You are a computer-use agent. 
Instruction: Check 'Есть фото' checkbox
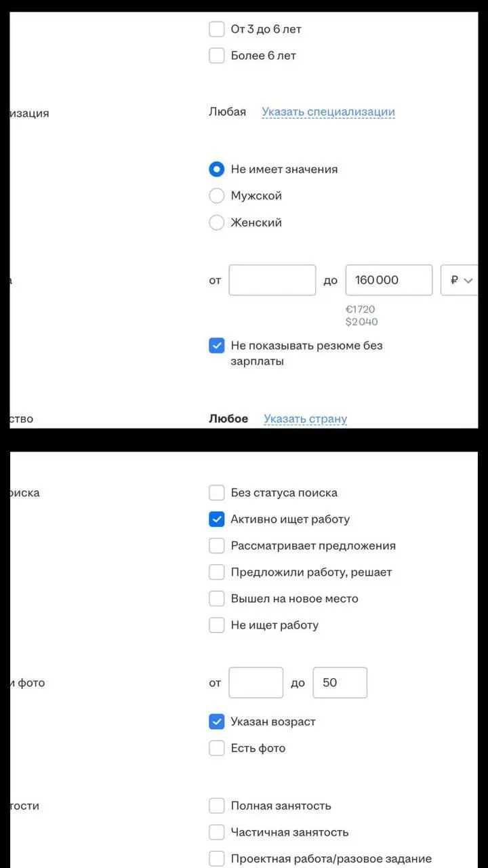click(217, 749)
